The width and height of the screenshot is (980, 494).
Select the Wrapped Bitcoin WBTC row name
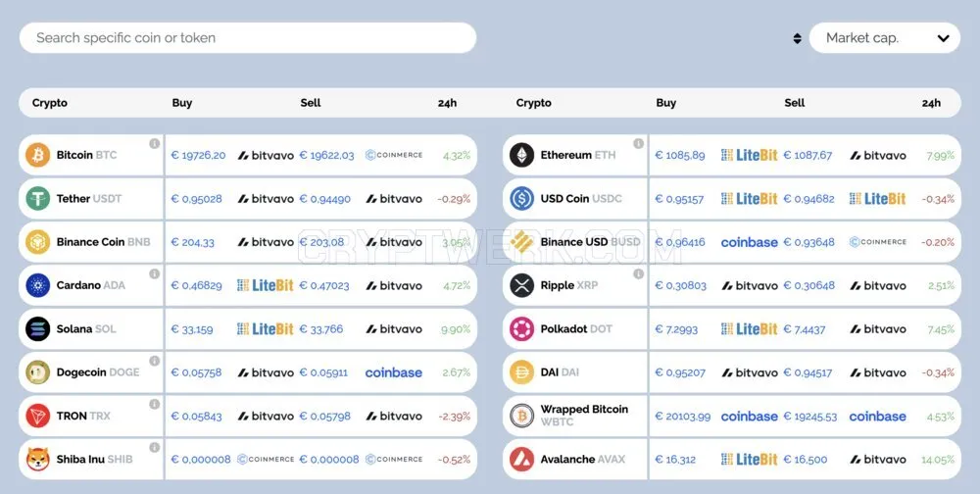click(584, 416)
